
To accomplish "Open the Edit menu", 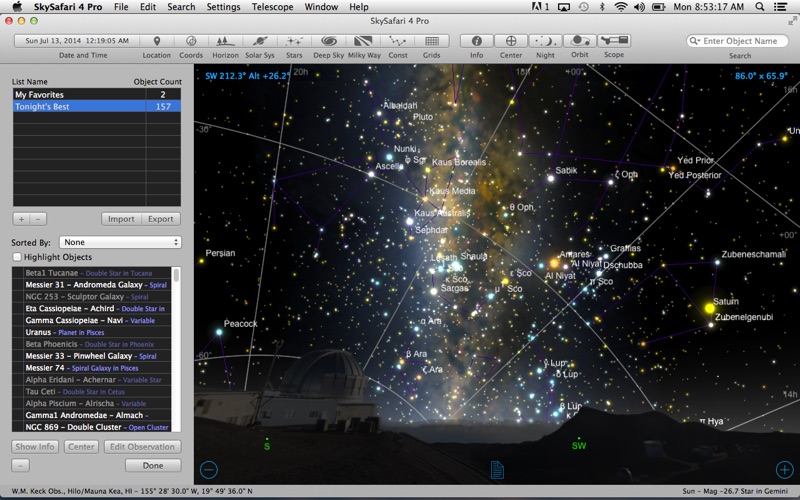I will pyautogui.click(x=148, y=7).
